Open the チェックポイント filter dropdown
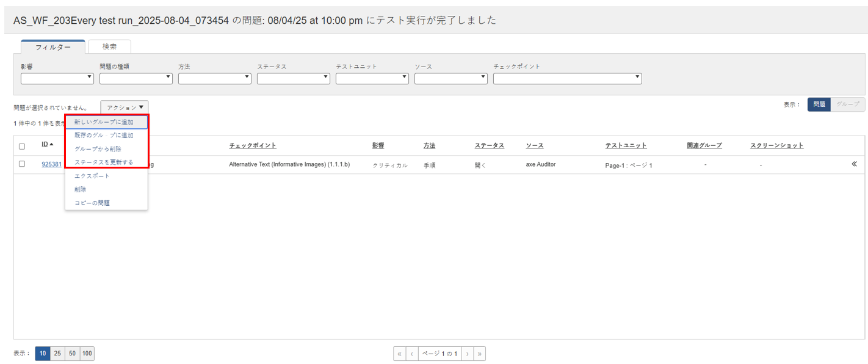 click(567, 78)
